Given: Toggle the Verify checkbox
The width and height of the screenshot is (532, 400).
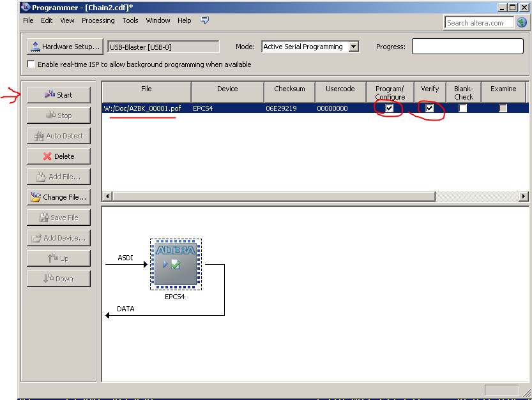Looking at the screenshot, I should [430, 108].
